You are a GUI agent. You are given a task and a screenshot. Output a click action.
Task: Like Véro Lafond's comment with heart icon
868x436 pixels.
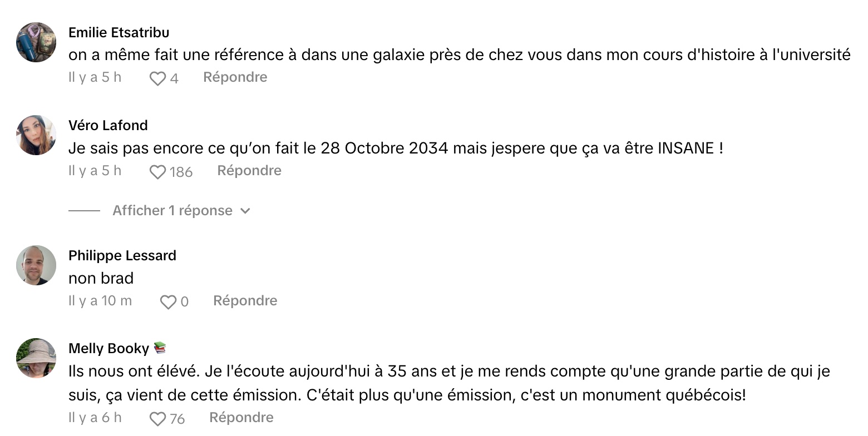(158, 172)
